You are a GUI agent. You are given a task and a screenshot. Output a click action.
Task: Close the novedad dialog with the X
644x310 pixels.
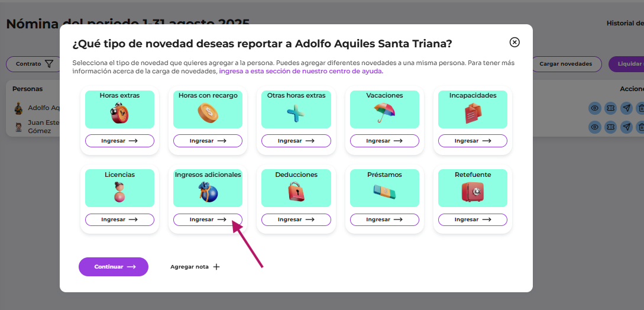click(514, 42)
